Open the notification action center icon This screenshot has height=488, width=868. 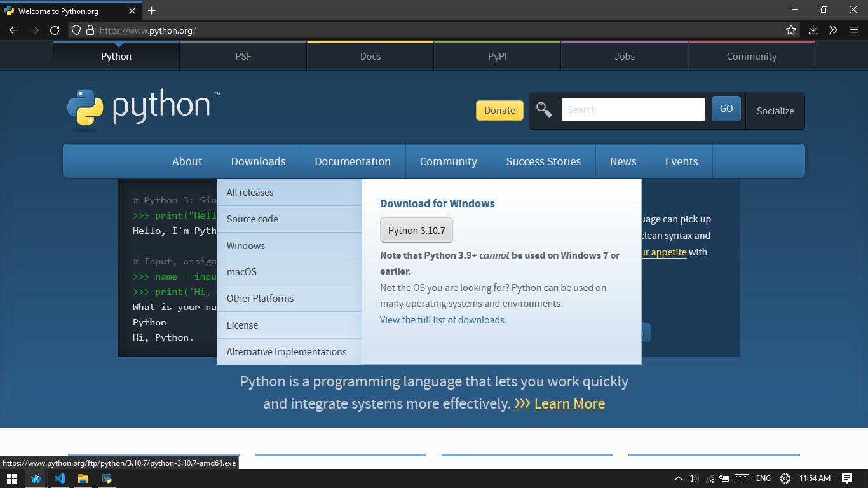click(847, 478)
